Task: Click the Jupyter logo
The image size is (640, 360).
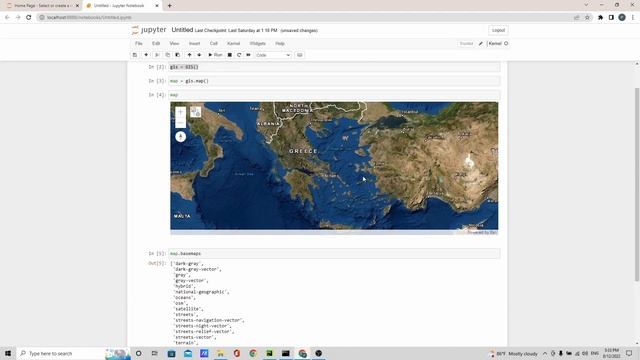Action: click(149, 30)
